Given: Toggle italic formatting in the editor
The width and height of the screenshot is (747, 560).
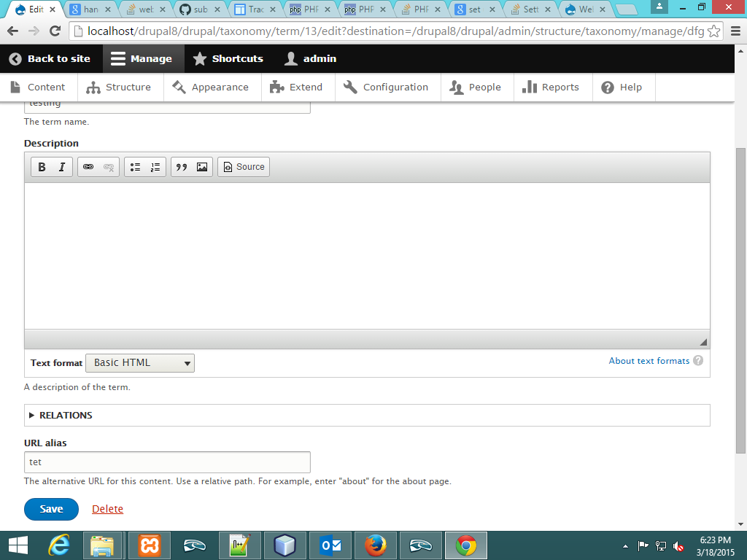Looking at the screenshot, I should 61,166.
